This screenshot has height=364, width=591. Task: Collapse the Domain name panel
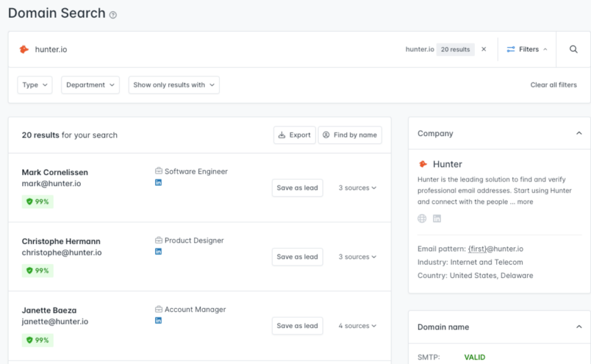coord(579,327)
